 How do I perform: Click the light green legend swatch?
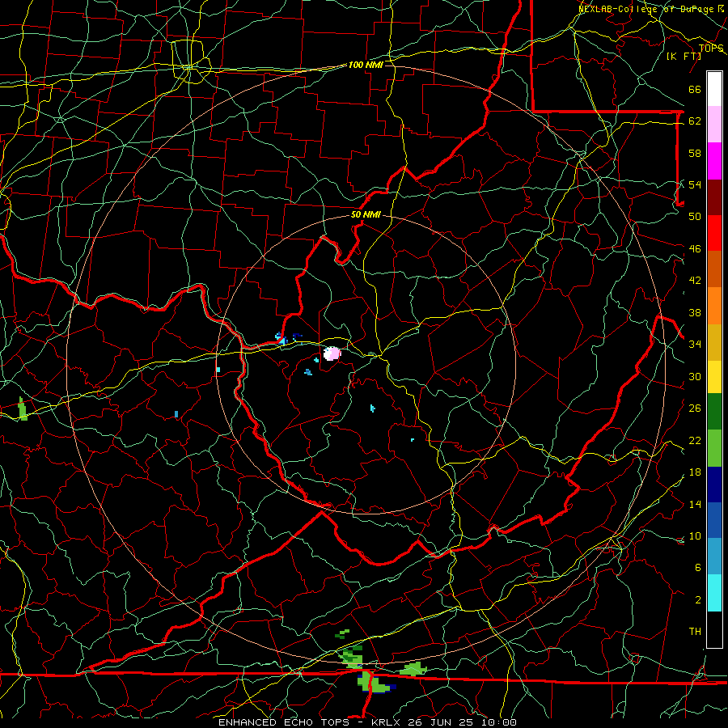[714, 448]
